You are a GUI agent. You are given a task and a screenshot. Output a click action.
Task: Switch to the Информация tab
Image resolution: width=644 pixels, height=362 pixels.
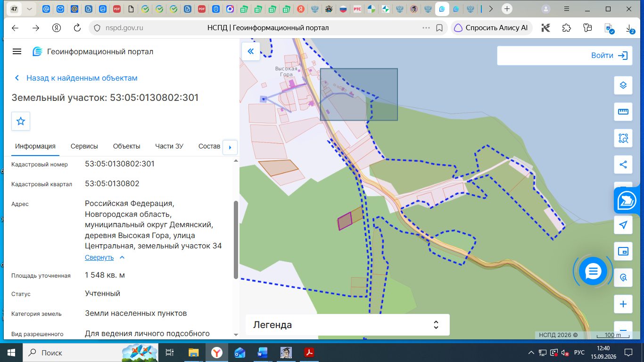pos(35,146)
